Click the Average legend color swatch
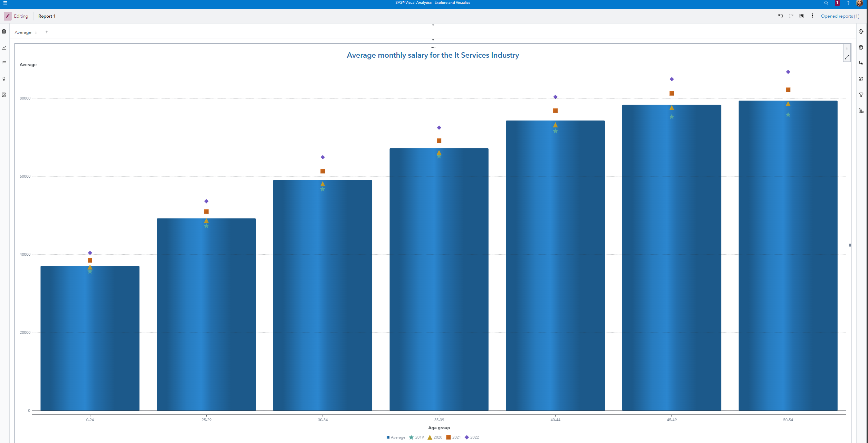The height and width of the screenshot is (443, 868). click(x=388, y=437)
